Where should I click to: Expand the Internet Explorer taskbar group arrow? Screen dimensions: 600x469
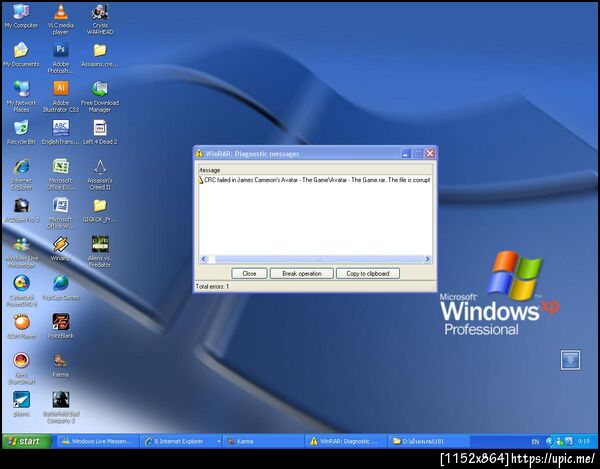coord(219,441)
